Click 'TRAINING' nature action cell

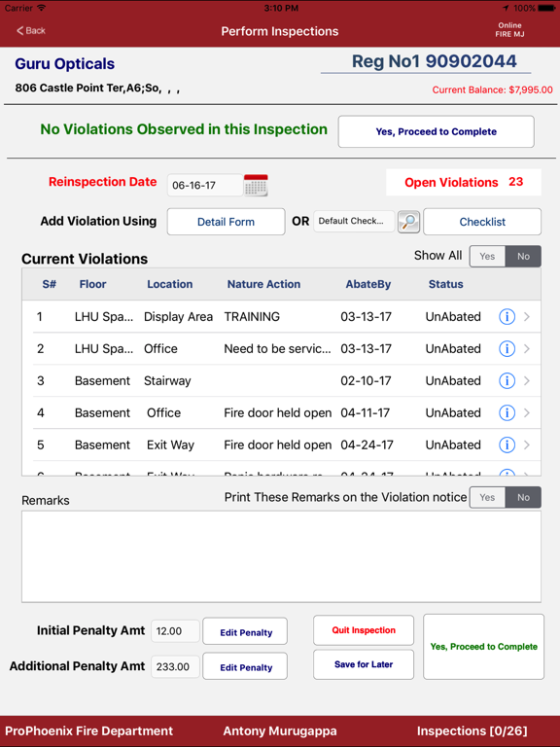(252, 317)
